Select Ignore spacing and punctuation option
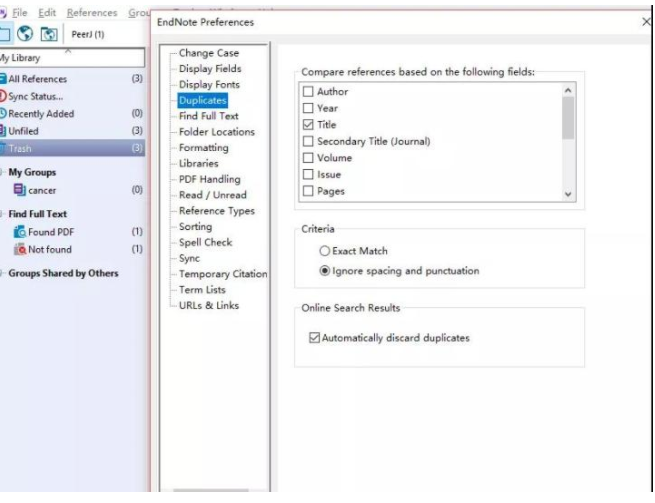This screenshot has width=655, height=503. 325,271
